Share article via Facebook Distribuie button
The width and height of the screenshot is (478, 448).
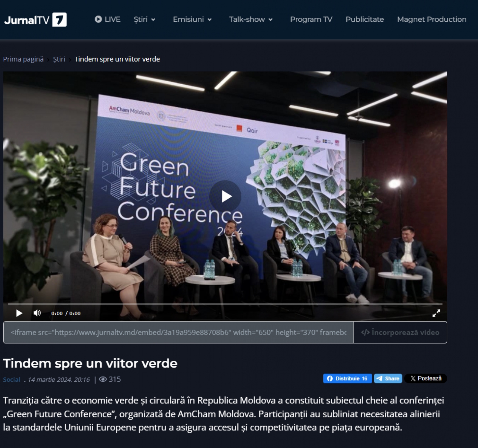click(x=347, y=378)
